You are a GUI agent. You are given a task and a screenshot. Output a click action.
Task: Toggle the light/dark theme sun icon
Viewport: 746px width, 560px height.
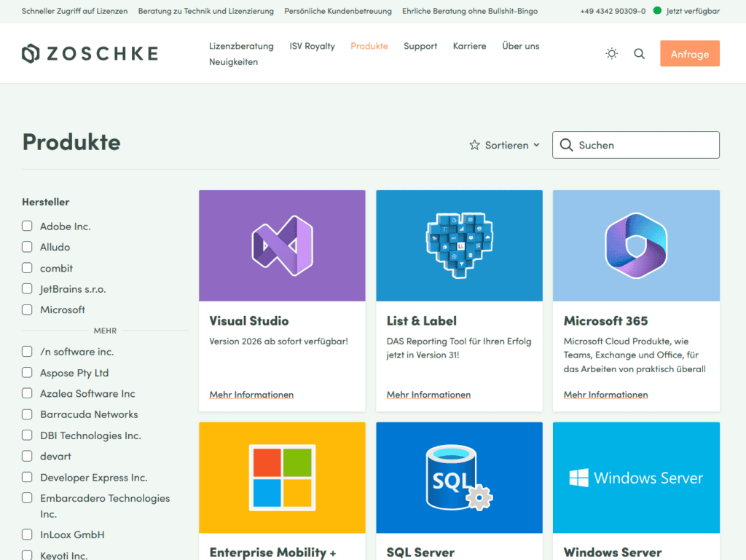(x=612, y=54)
